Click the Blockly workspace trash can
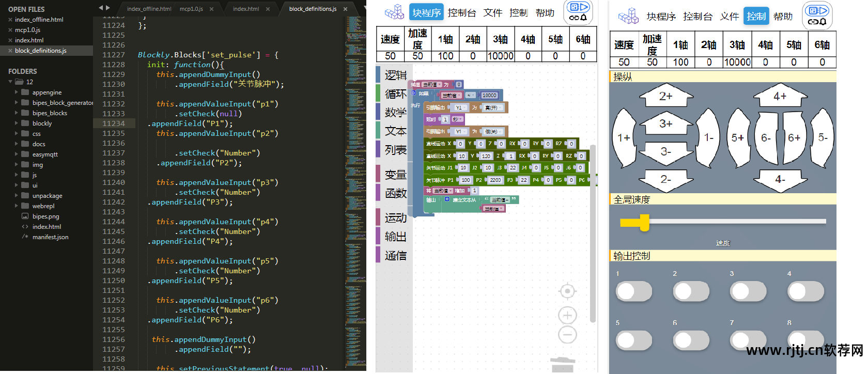The image size is (868, 374). (562, 364)
